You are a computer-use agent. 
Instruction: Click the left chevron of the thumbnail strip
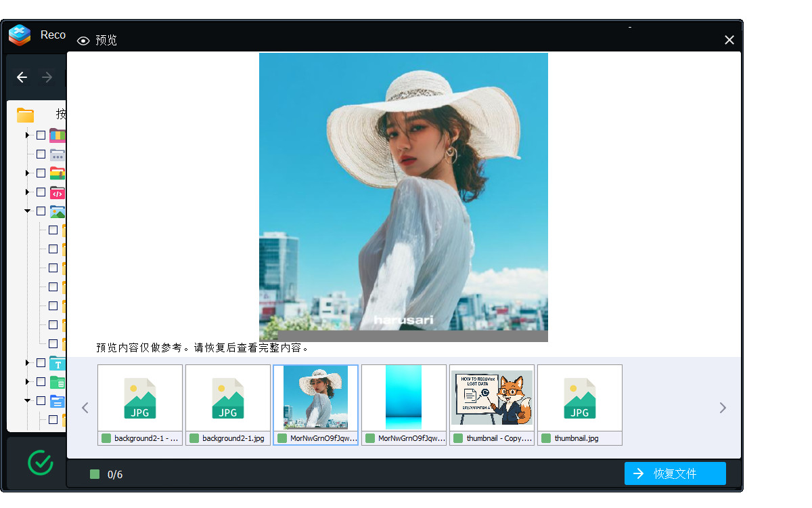(85, 407)
